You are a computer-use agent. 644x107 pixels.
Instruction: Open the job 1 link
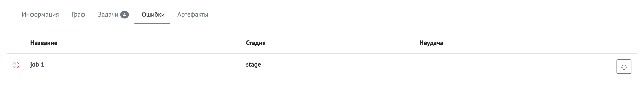coord(37,64)
